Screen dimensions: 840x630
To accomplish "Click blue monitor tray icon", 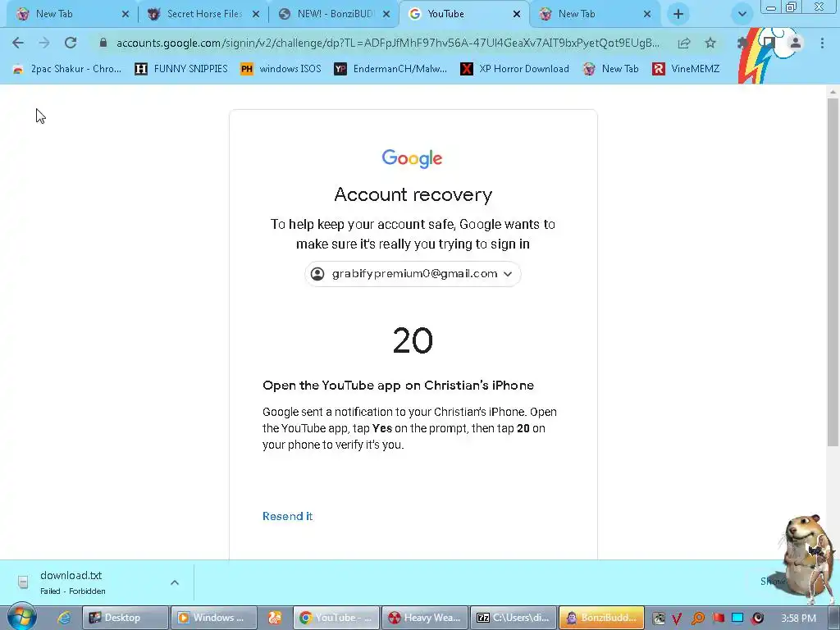I will [x=737, y=619].
